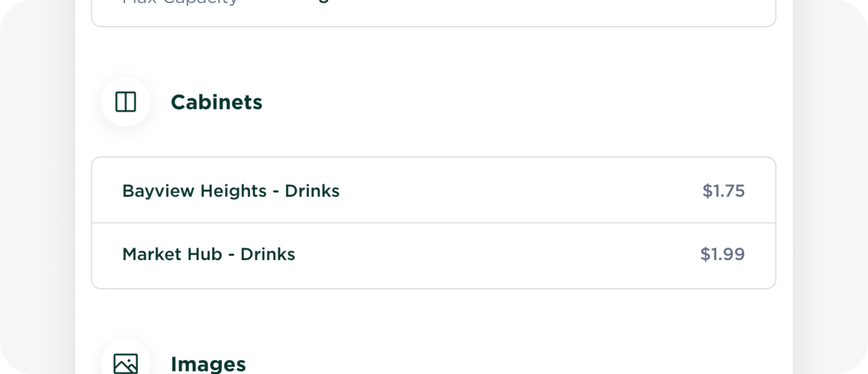
Task: Click blank space right of Cabinets heading
Action: pos(501,102)
